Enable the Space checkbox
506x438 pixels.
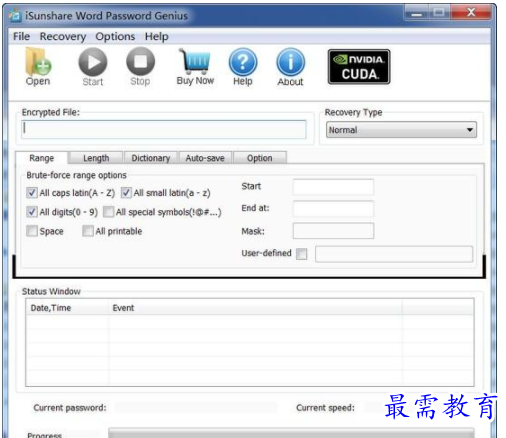coord(32,231)
